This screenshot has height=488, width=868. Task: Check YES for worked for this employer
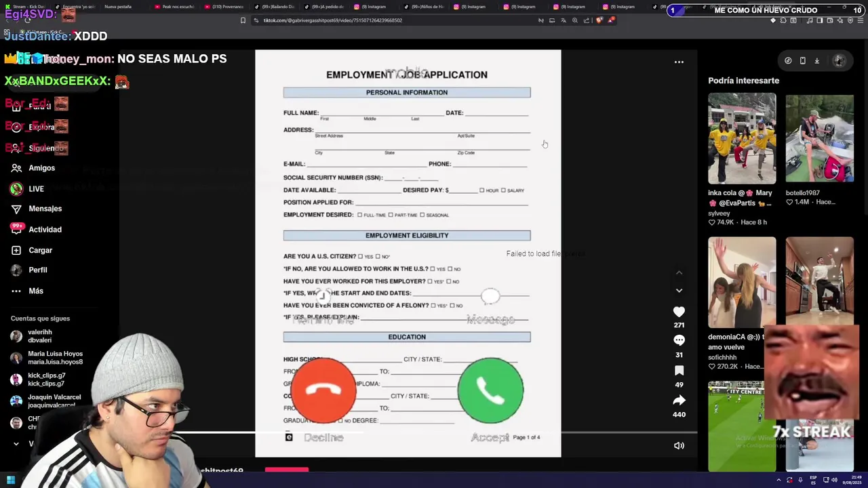(x=429, y=281)
